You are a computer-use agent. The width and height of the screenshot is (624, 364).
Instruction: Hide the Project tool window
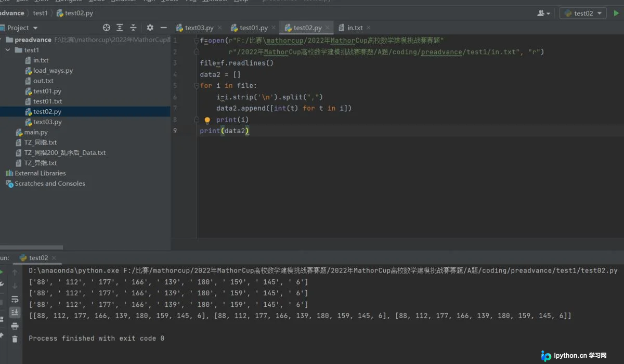coord(164,28)
